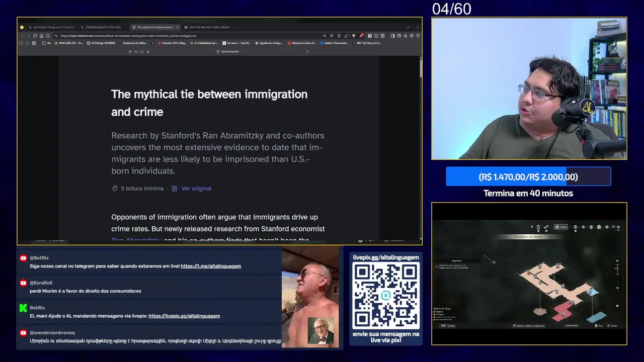Open the Dashboard de Afilia bookmark

point(134,43)
